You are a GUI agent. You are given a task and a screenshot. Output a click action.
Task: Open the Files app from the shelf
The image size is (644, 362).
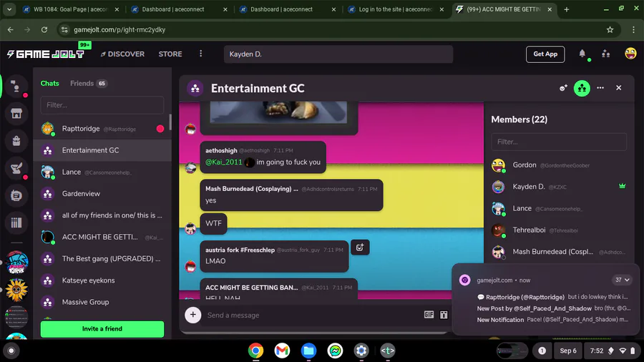point(308,351)
